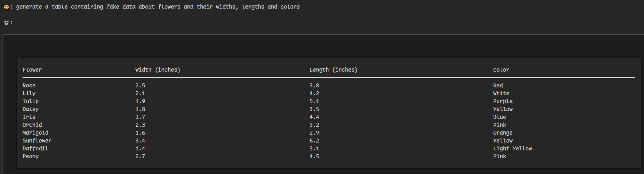
Task: Click the Orange color cell
Action: pos(503,133)
